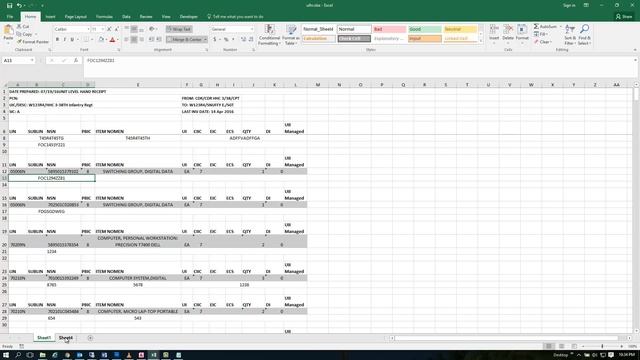Click the Insert cells icon
Viewport: 640px width, 360px height.
pyautogui.click(x=494, y=30)
